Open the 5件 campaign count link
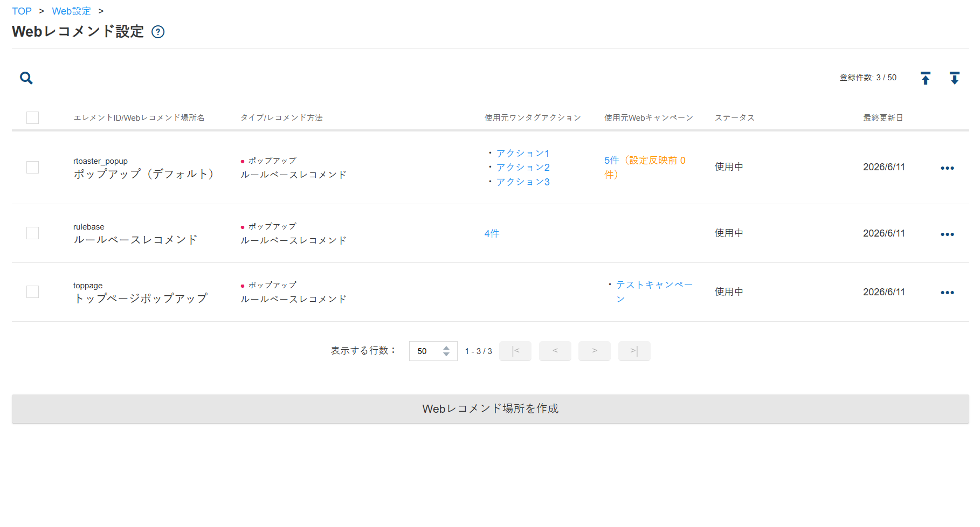 pyautogui.click(x=612, y=160)
